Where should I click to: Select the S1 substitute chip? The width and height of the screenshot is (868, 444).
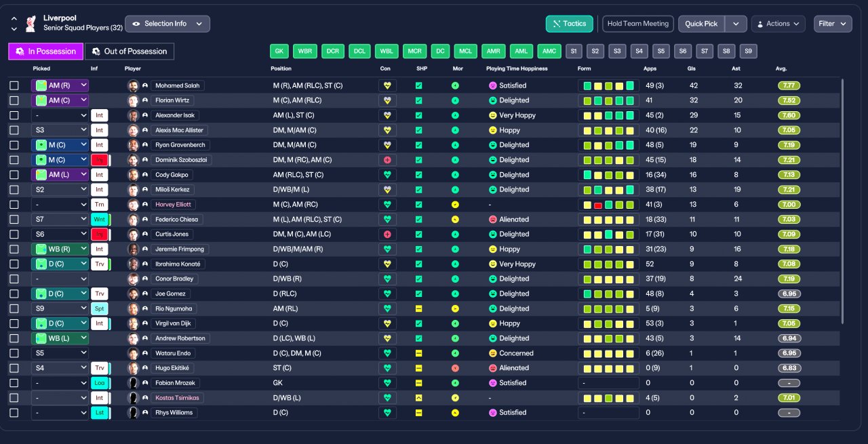coord(574,52)
